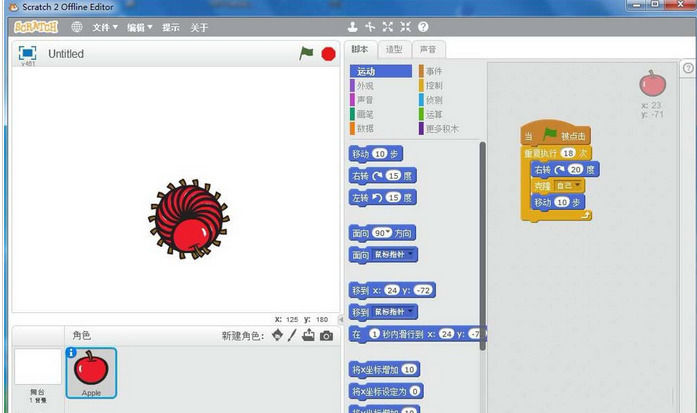Switch to the 声音 sounds tab
697x413 pixels.
[429, 49]
